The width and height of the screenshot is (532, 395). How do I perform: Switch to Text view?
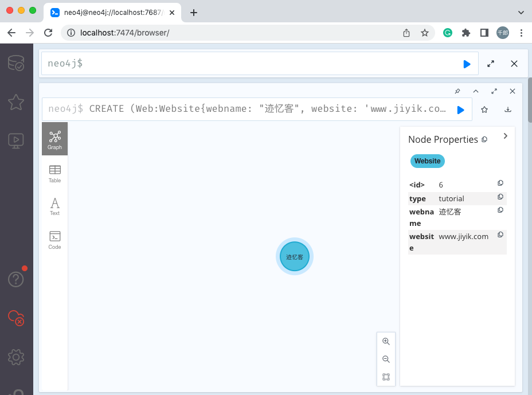[x=54, y=206]
